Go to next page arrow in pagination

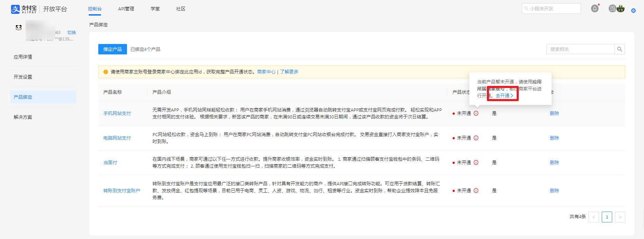[x=620, y=217]
